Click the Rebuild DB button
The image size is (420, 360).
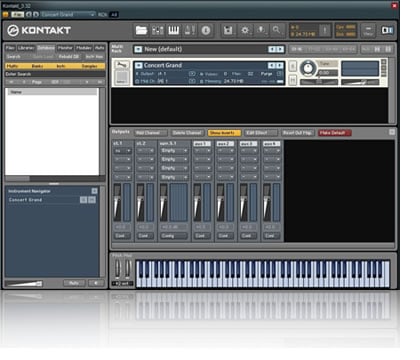tap(69, 57)
